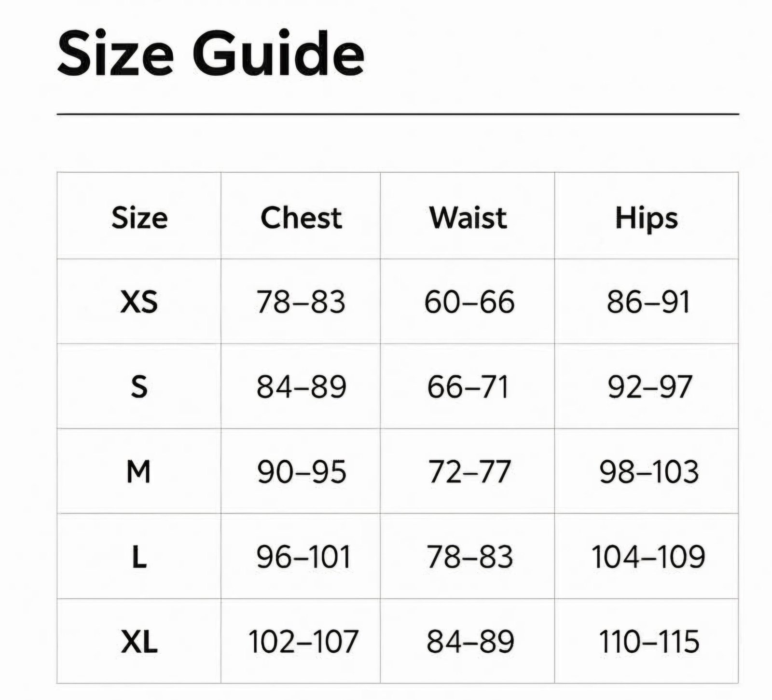Click the M chest value 90–95
This screenshot has height=700, width=772.
pyautogui.click(x=301, y=471)
